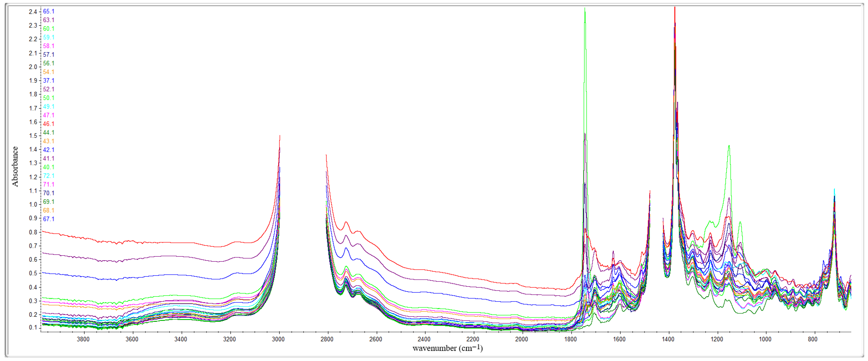Viewport: 868px width, 361px height.
Task: Select the 69.1 green legend label
Action: point(49,202)
